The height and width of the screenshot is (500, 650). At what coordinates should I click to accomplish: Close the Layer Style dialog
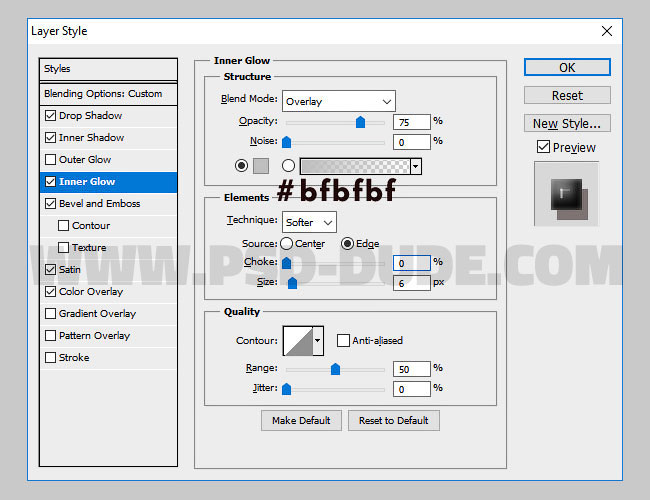pos(606,31)
